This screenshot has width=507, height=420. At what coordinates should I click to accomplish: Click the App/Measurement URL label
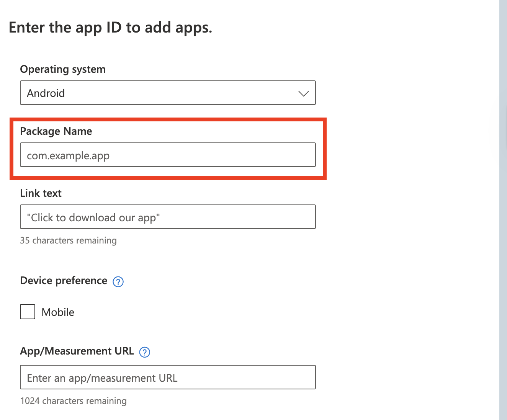coord(77,351)
